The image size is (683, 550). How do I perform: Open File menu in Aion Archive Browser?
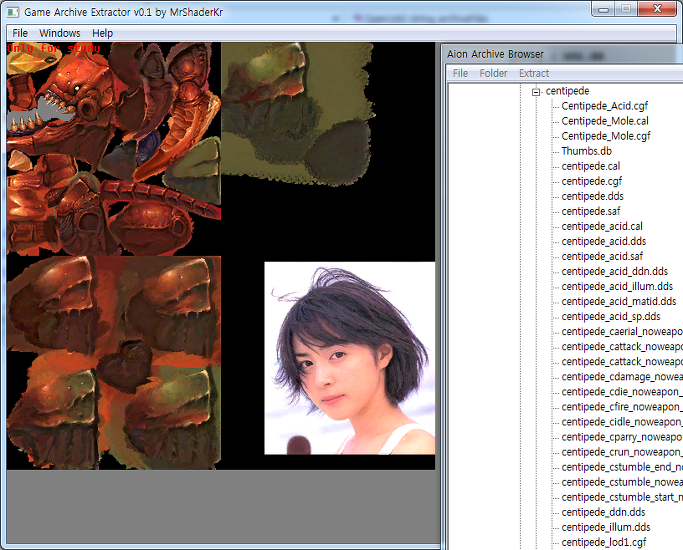(460, 73)
